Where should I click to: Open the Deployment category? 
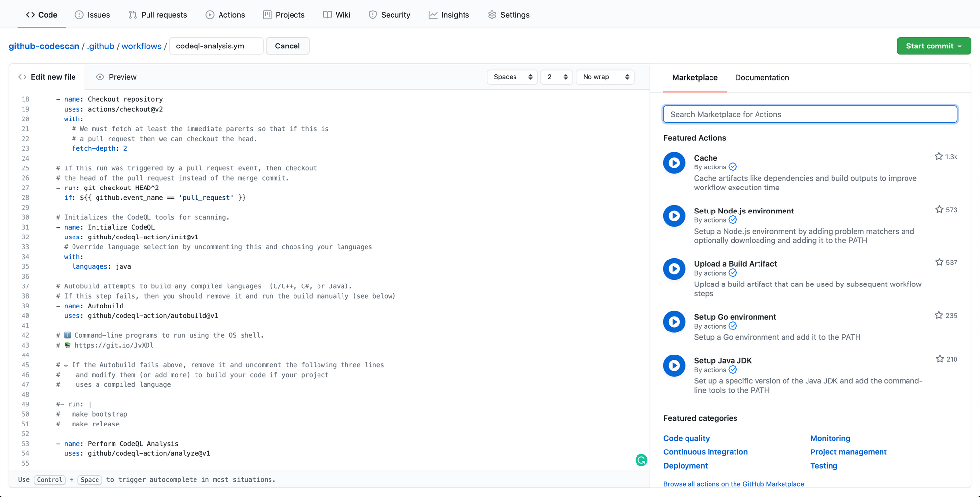(x=686, y=466)
